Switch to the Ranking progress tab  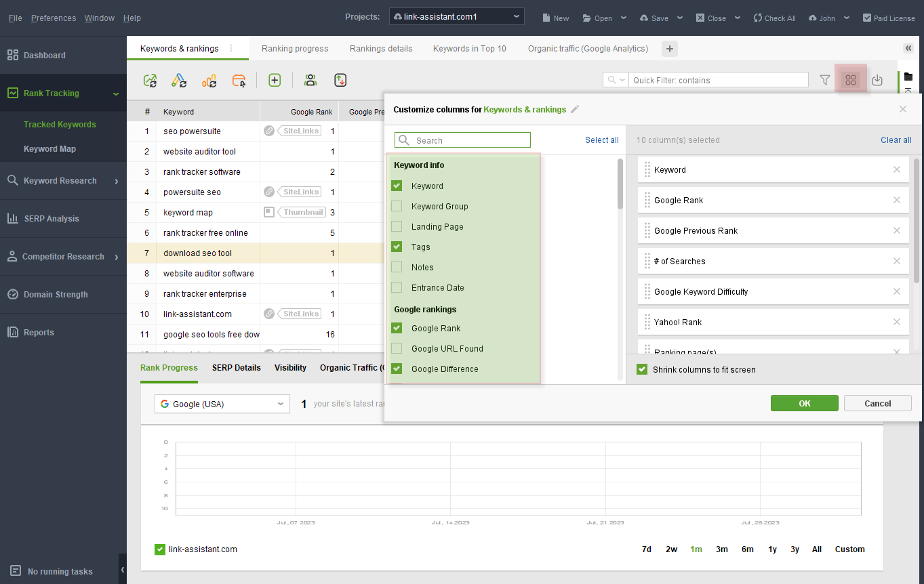pos(295,49)
